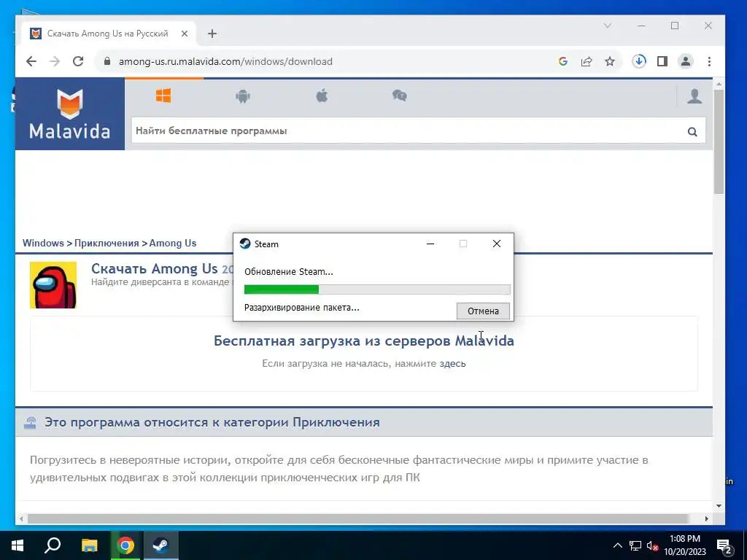Open the Among Us breadcrumb link

click(x=172, y=243)
